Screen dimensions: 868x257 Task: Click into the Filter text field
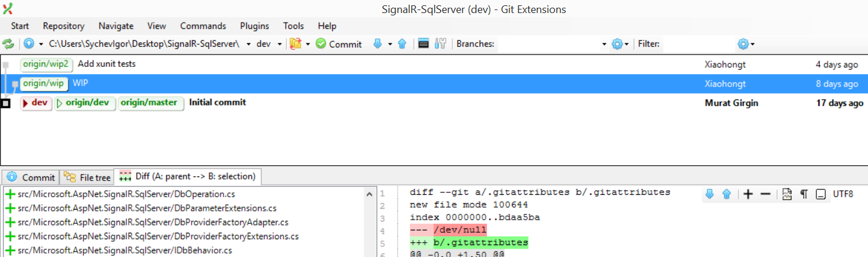tap(698, 44)
